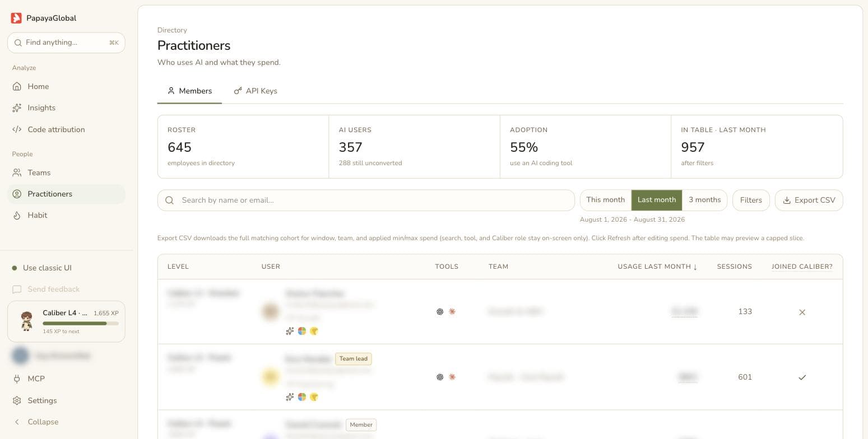Click the Claude starburst icon in the 133-sessions row
Viewport: 868px width, 439px height.
coord(452,311)
